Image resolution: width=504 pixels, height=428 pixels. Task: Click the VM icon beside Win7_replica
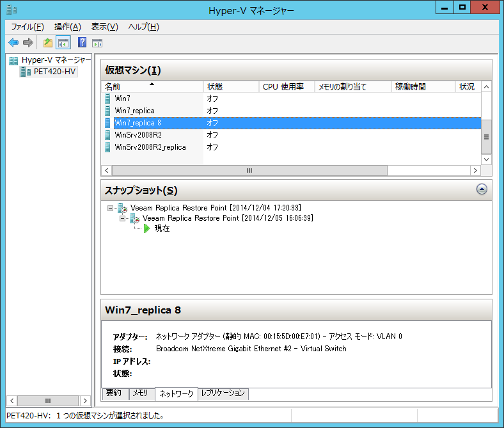click(107, 111)
